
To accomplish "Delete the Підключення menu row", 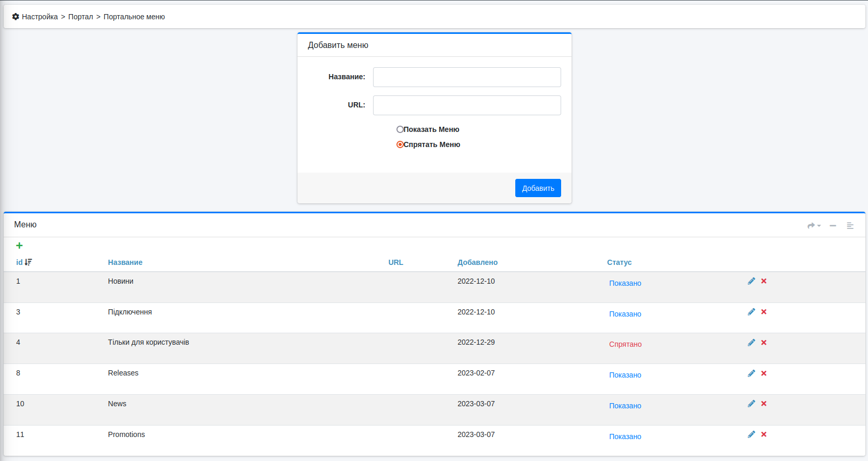I will tap(764, 312).
